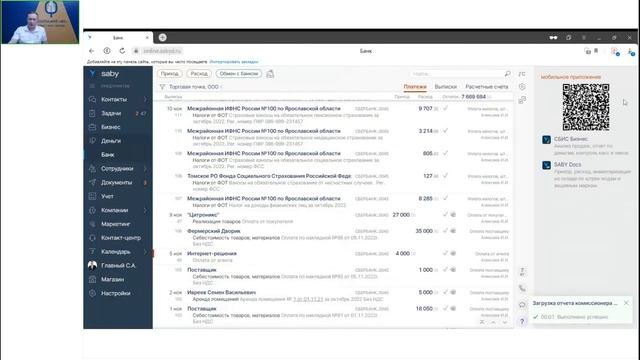This screenshot has width=640, height=360.
Task: Open the Томское РО Фонда Социального Страхования row
Action: [333, 182]
